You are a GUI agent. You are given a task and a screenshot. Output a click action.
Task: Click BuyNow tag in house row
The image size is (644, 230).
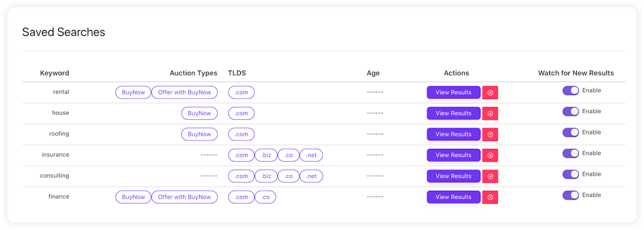pos(199,113)
